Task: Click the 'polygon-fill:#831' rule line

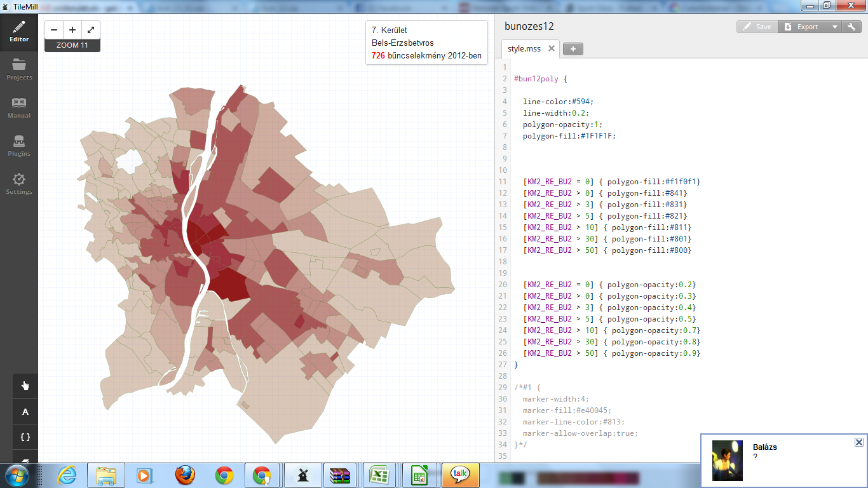Action: tap(605, 205)
